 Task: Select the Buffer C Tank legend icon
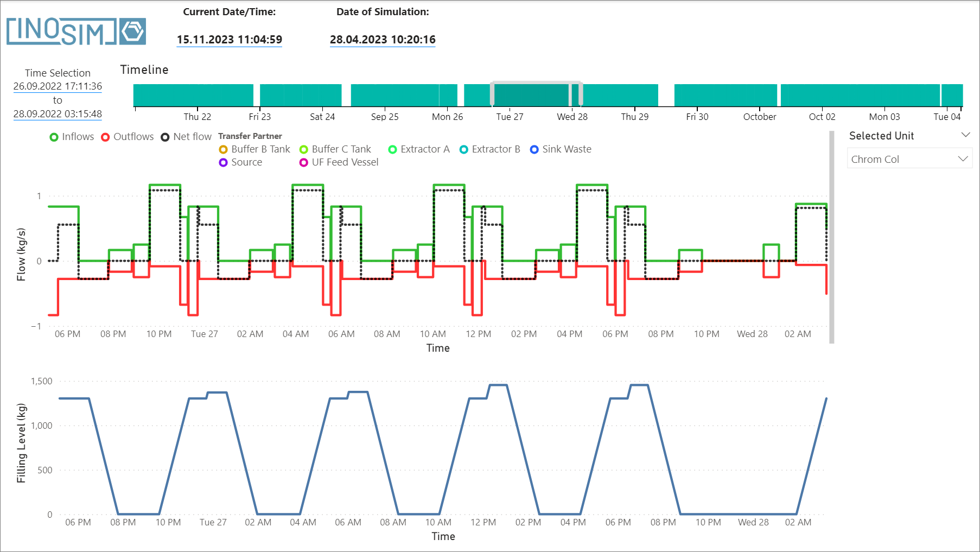(304, 149)
